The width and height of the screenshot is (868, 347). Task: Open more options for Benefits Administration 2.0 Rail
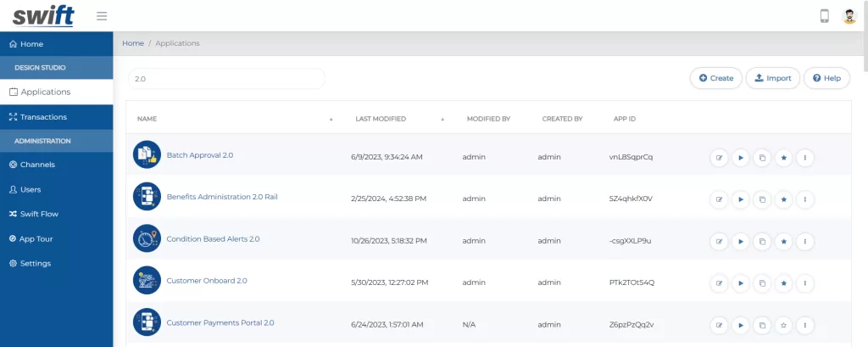tap(805, 199)
